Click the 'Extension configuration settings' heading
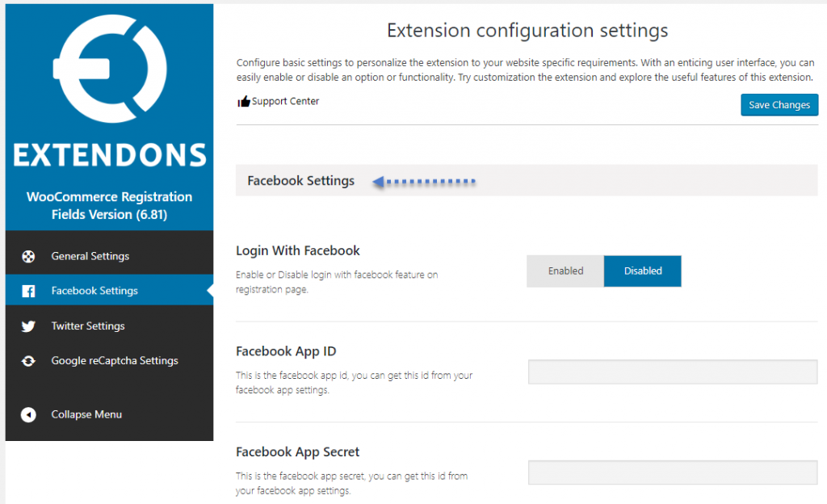The image size is (827, 504). coord(527,31)
